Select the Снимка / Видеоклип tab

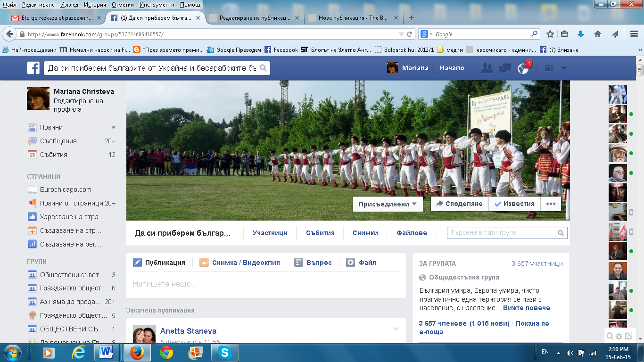pos(240,263)
